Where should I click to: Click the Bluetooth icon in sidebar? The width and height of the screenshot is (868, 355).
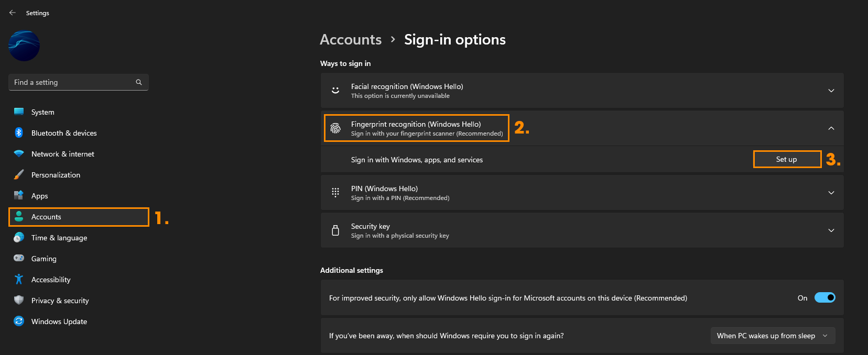tap(19, 132)
